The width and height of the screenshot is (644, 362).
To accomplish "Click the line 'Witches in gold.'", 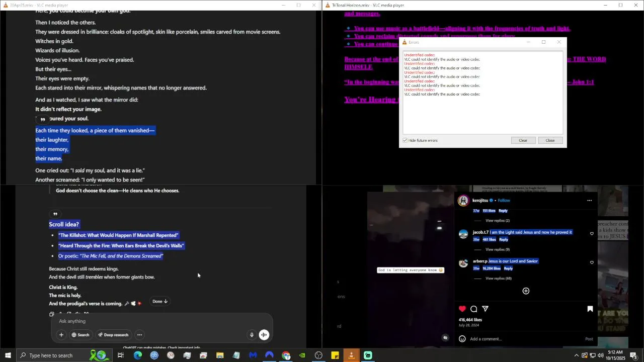I will coord(54,41).
